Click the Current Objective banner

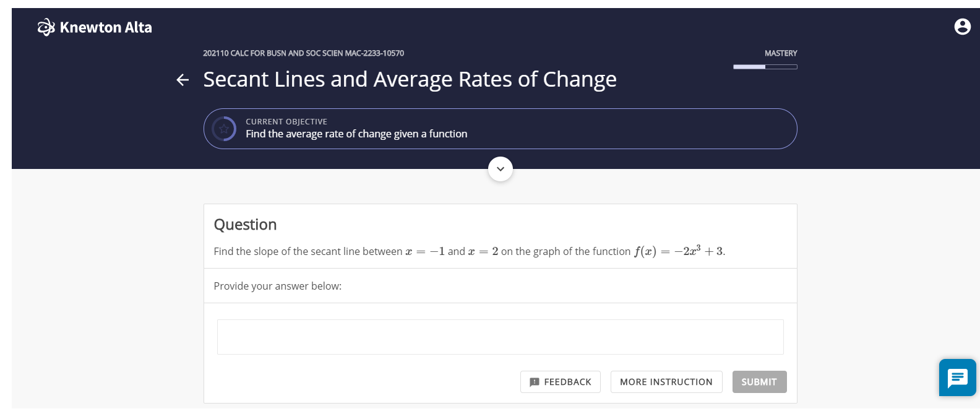coord(500,129)
